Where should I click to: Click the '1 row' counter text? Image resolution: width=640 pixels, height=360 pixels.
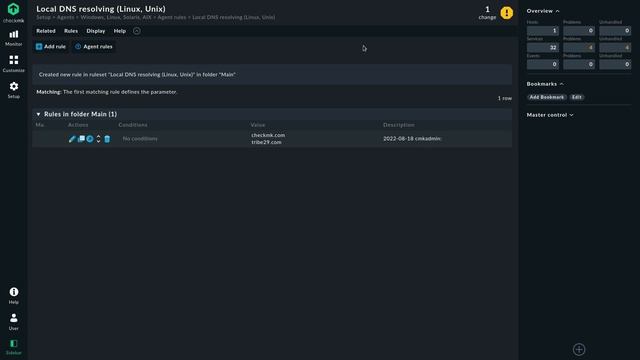[504, 98]
